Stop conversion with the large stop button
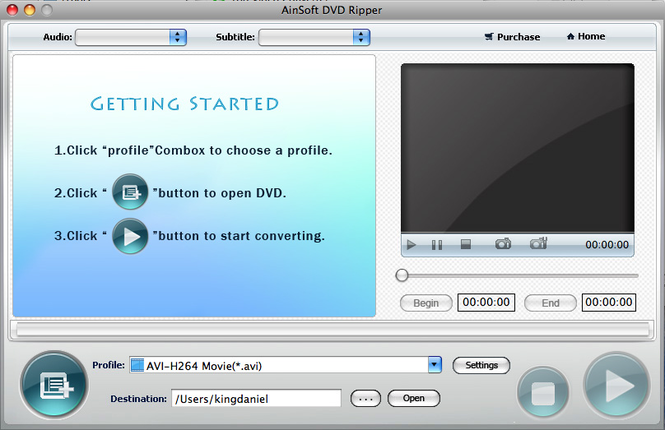The height and width of the screenshot is (430, 665). click(543, 393)
